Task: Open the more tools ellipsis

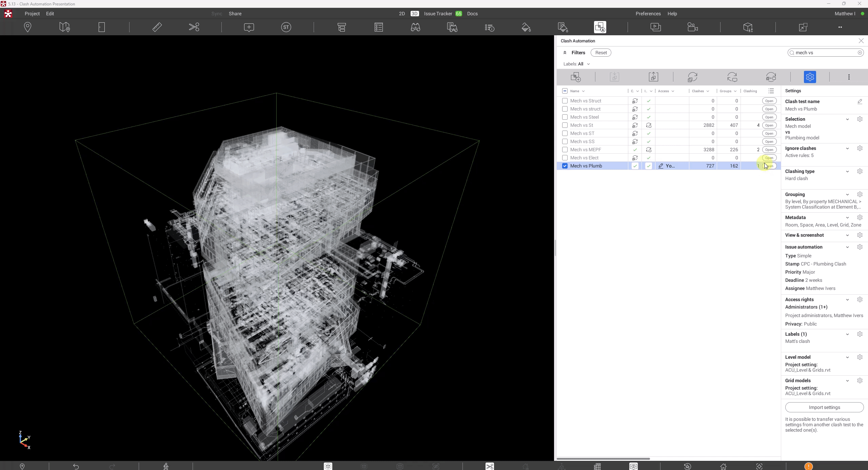Action: pos(840,27)
